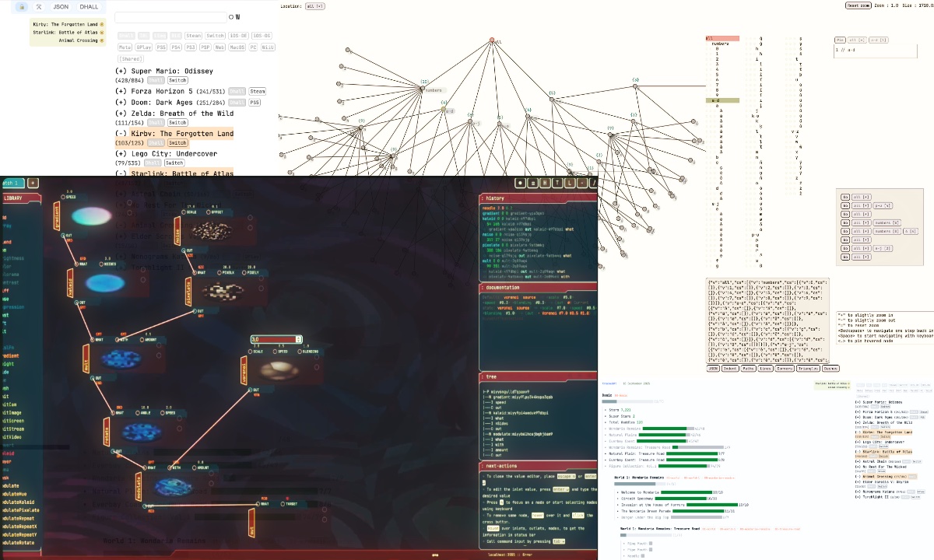Collapse the Kirby: The Forgotten Land entry
The height and width of the screenshot is (560, 934).
121,134
